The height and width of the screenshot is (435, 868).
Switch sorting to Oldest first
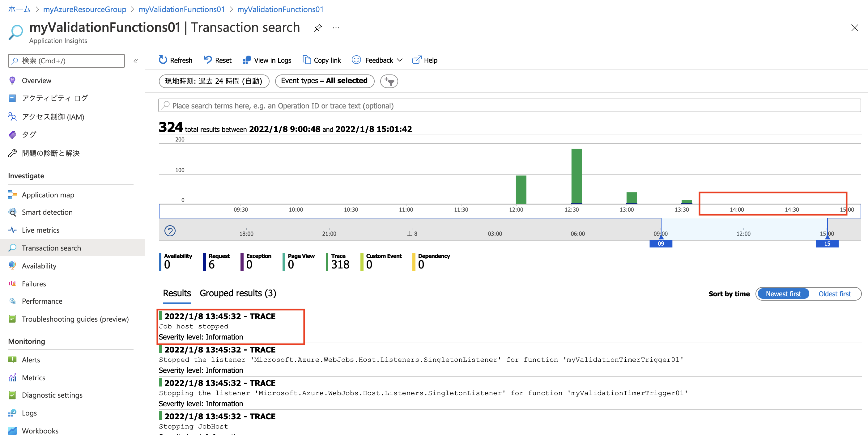click(834, 294)
